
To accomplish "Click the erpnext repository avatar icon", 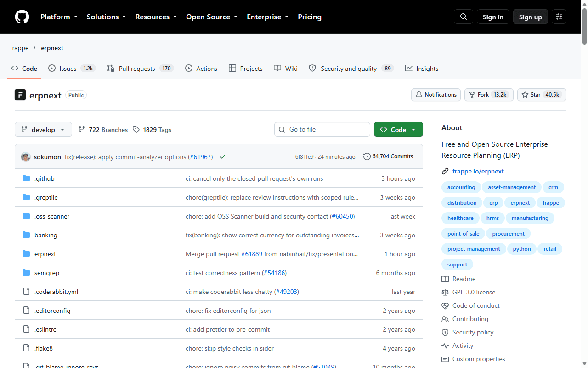I will pyautogui.click(x=20, y=95).
